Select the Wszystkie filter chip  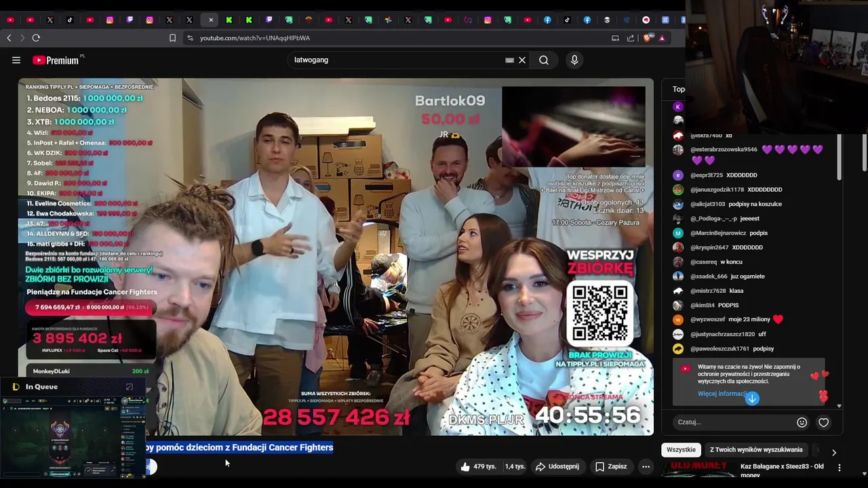pyautogui.click(x=681, y=449)
